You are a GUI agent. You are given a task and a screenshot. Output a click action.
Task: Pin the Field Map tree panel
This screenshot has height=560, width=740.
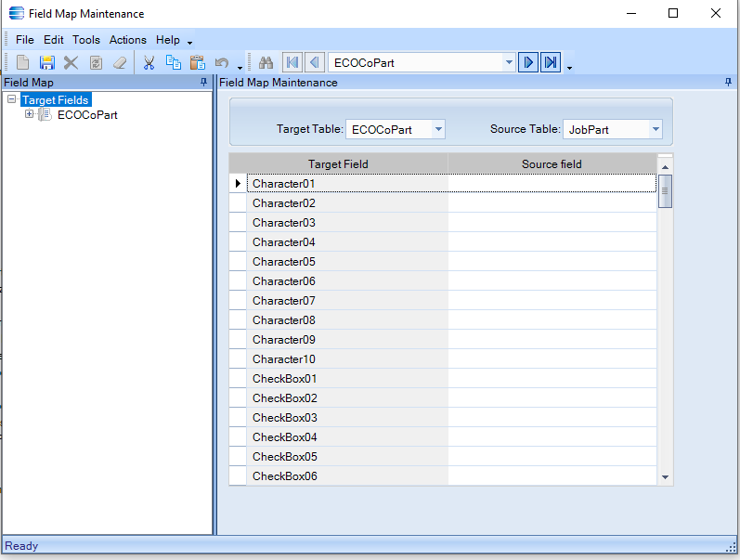point(204,82)
